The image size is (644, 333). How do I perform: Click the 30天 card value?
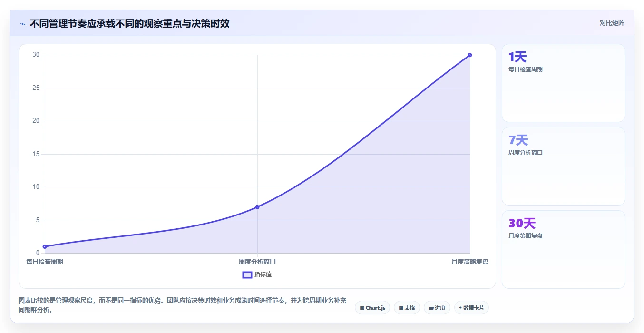point(522,224)
